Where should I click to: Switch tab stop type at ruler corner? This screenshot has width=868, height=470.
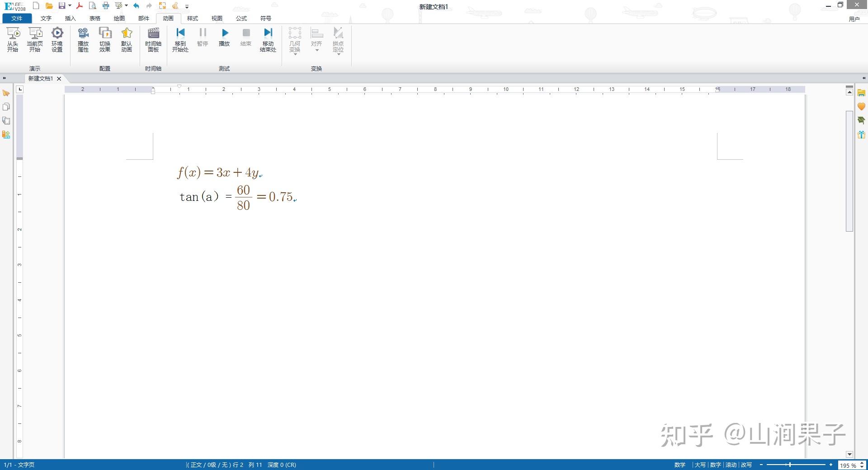click(20, 90)
